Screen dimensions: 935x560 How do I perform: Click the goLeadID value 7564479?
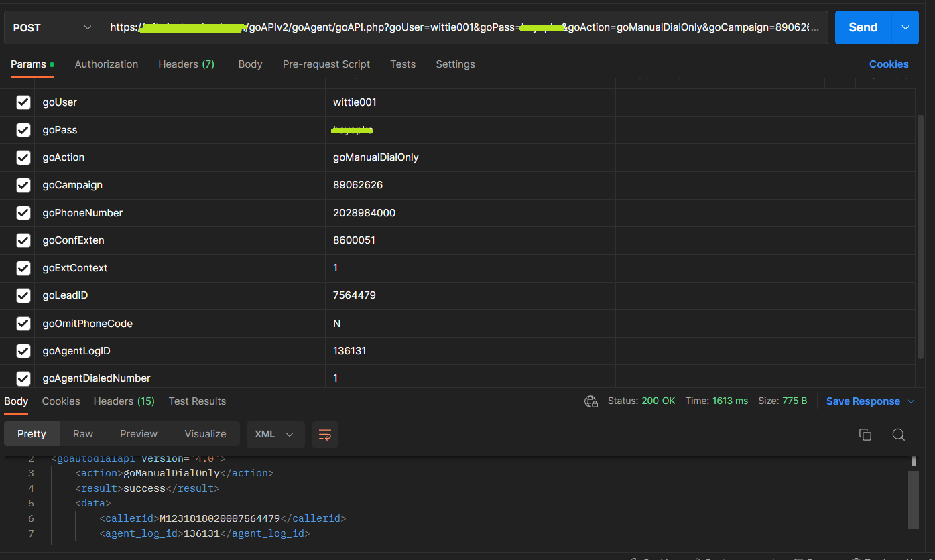(x=355, y=295)
